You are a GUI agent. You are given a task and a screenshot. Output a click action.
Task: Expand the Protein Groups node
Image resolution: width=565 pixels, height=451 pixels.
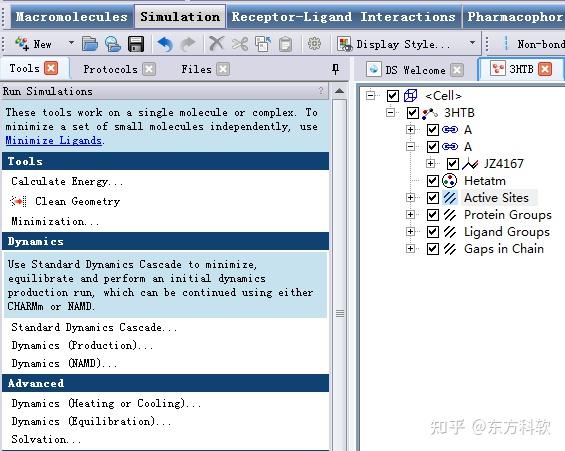[410, 215]
